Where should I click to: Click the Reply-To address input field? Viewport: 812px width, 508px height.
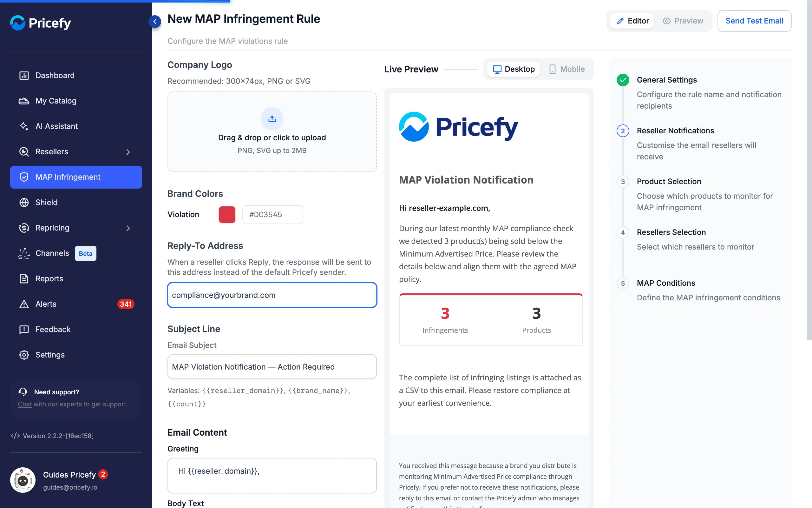(272, 295)
